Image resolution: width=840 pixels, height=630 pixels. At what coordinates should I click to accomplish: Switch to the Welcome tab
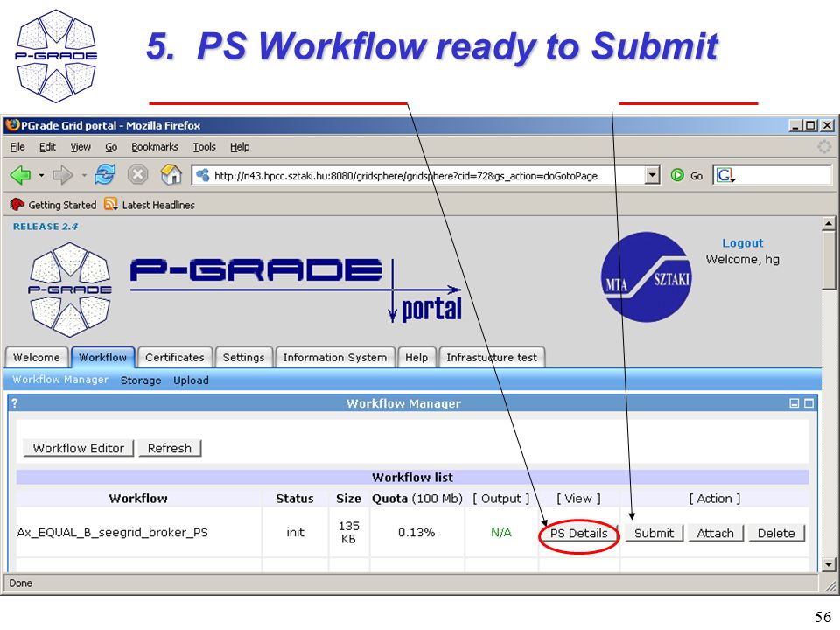click(37, 357)
